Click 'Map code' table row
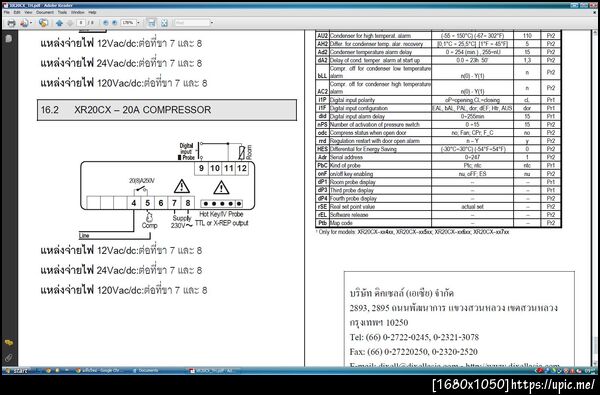 [439, 223]
